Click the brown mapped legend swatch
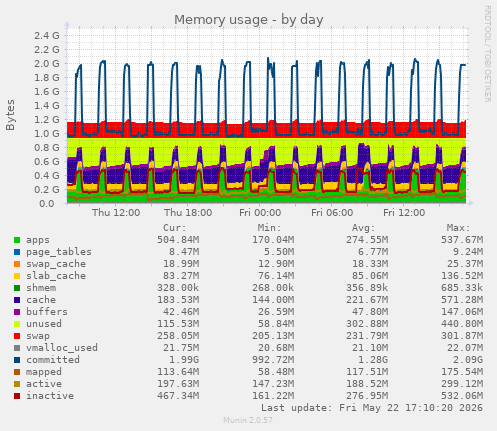Viewport: 497px width, 431px height. [17, 372]
